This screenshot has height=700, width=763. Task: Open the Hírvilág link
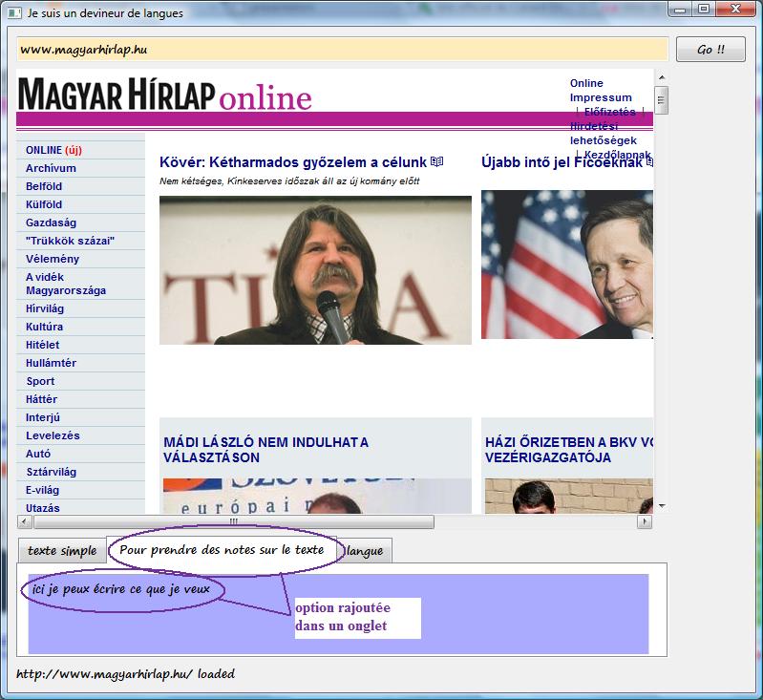[45, 308]
